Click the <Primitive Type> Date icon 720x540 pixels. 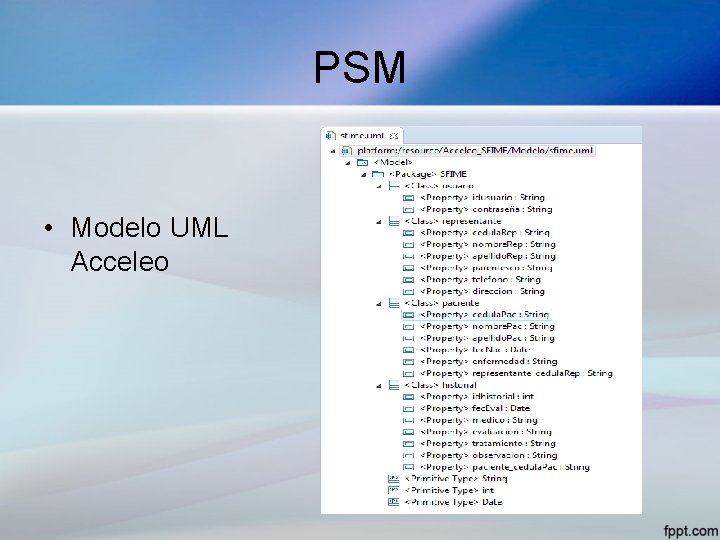tap(394, 502)
